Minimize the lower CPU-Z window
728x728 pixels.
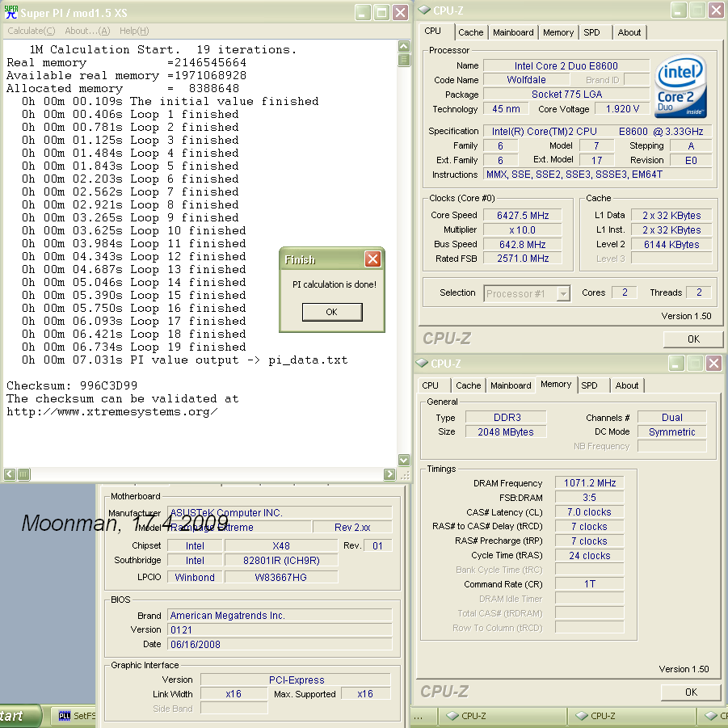click(x=676, y=363)
